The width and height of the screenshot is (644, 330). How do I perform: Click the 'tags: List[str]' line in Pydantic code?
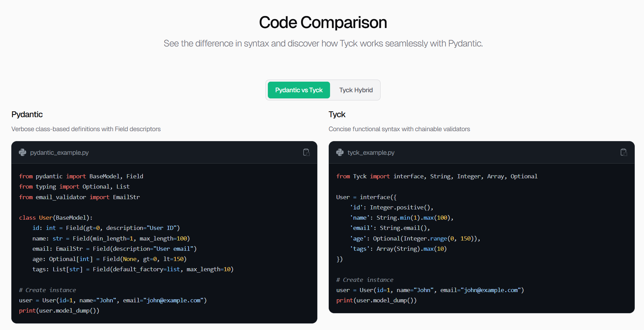click(133, 269)
